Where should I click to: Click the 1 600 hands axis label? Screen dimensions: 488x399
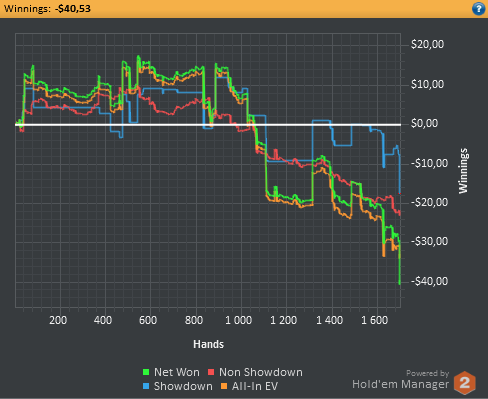click(375, 320)
